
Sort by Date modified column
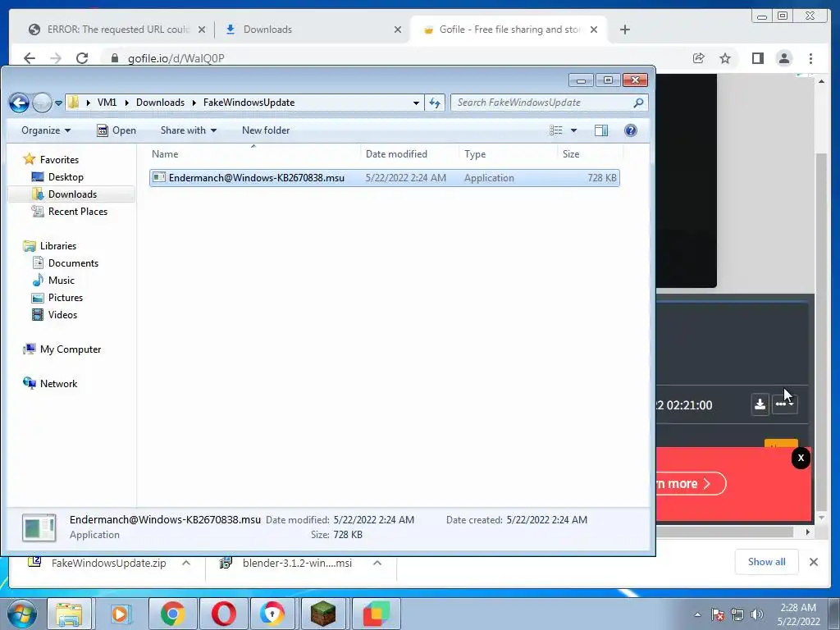point(409,154)
